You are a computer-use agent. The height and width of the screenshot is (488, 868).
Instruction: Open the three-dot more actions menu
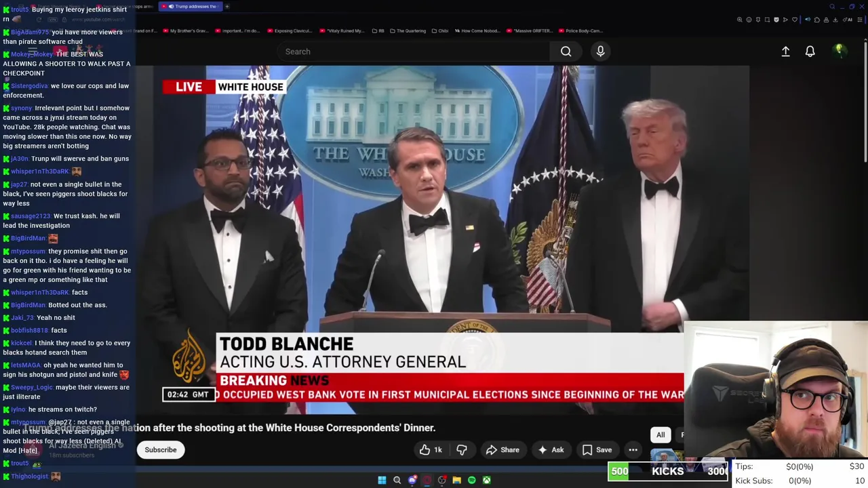pos(633,450)
